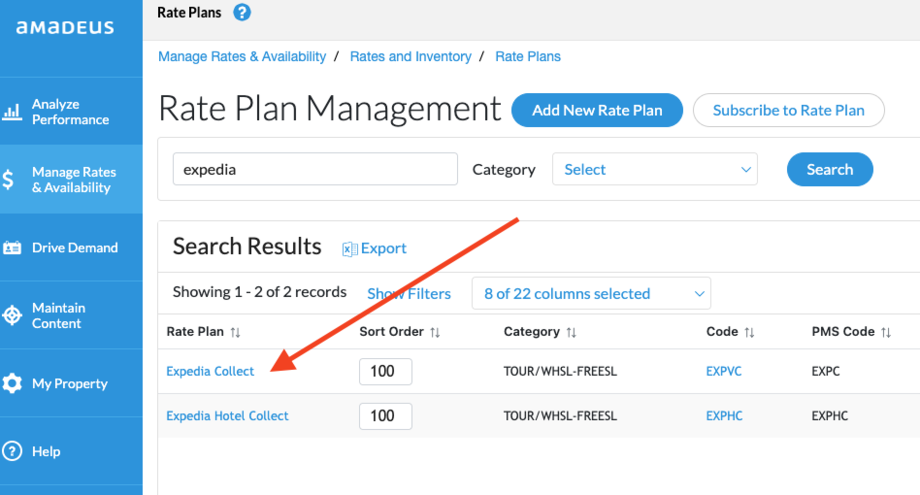Click Showing 1 - 2 of 2 records text
This screenshot has width=920, height=495.
tap(259, 292)
